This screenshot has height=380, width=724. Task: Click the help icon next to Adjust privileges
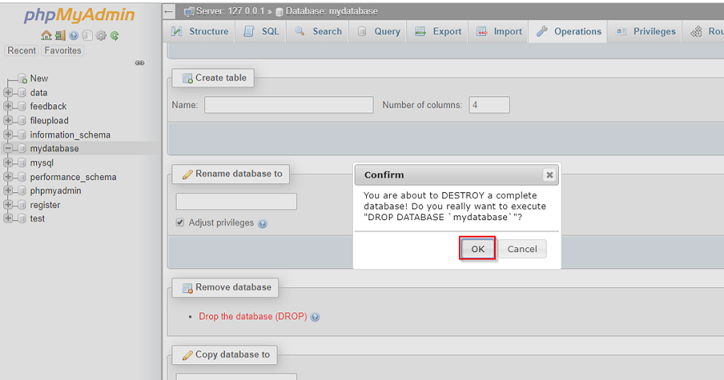coord(263,224)
